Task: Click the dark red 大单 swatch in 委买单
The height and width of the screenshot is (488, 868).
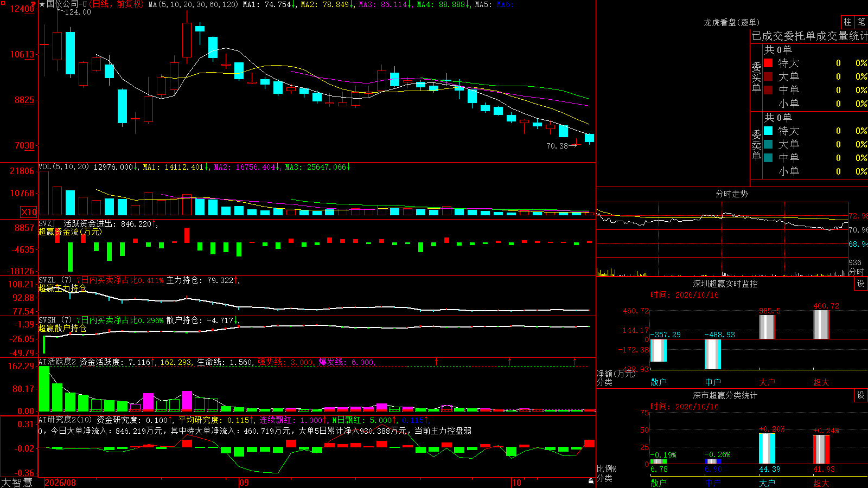Action: coord(768,76)
